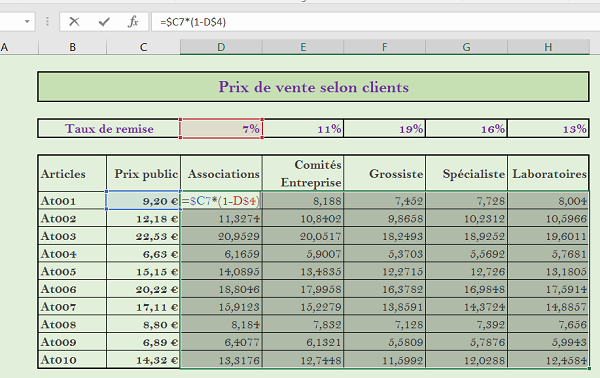
Task: Expand the Name Box dropdown arrow
Action: coord(27,21)
